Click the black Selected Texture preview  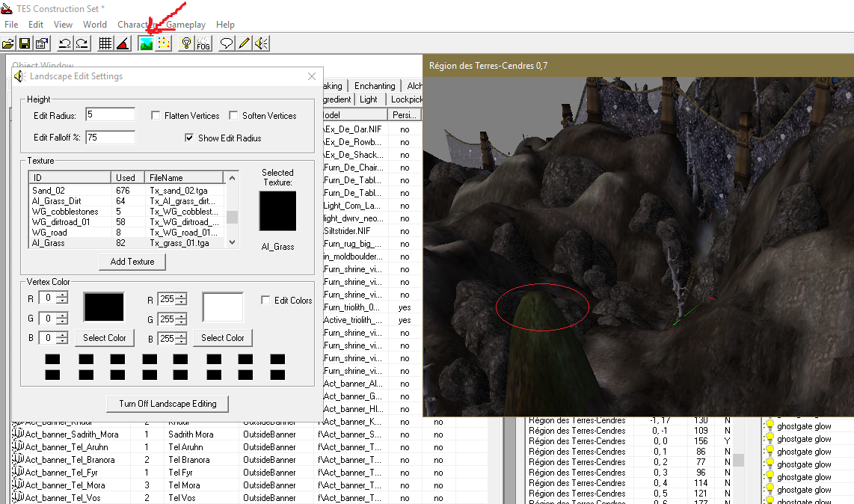277,211
